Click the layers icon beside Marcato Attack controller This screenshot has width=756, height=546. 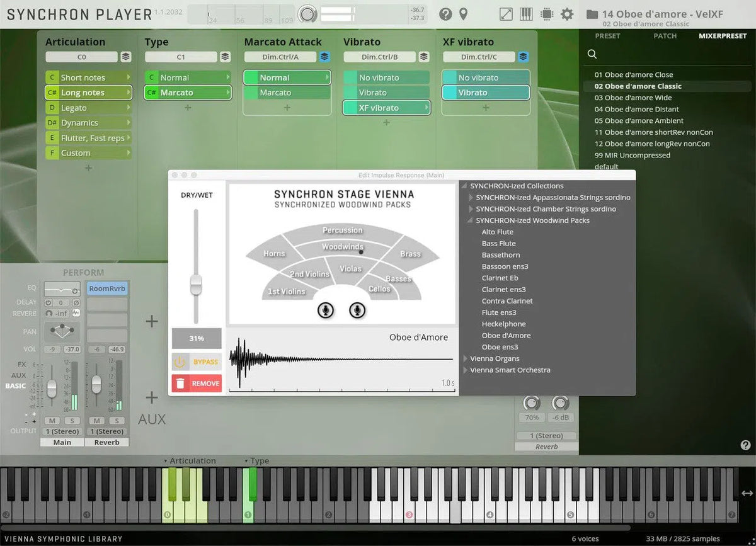[324, 57]
